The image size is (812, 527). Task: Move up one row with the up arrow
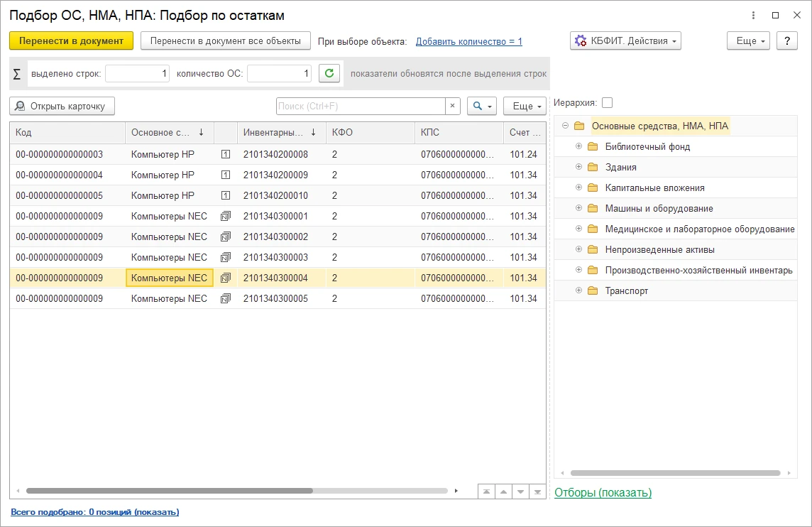click(503, 491)
